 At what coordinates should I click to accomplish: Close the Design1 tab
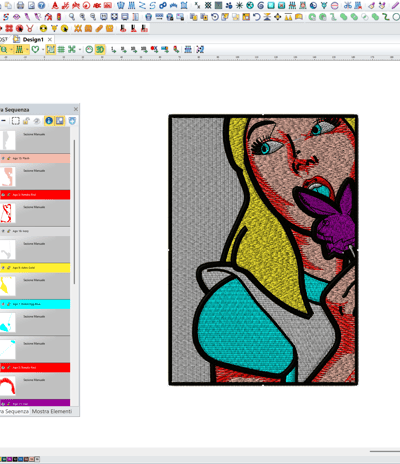click(50, 39)
